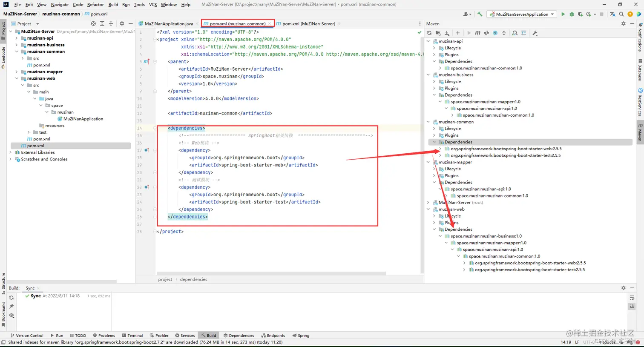Open Structure side tool window
This screenshot has height=347, width=644.
coord(3,284)
